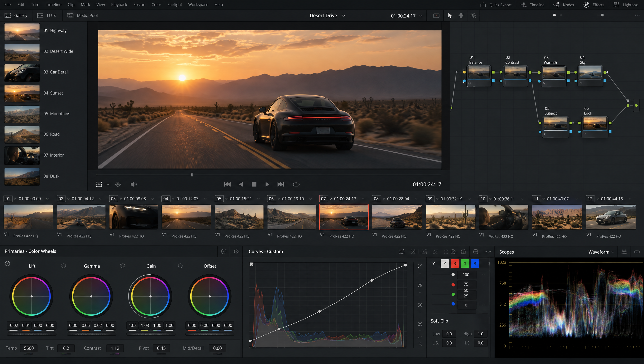Select the hand pan tool
This screenshot has width=644, height=364.
tap(461, 15)
